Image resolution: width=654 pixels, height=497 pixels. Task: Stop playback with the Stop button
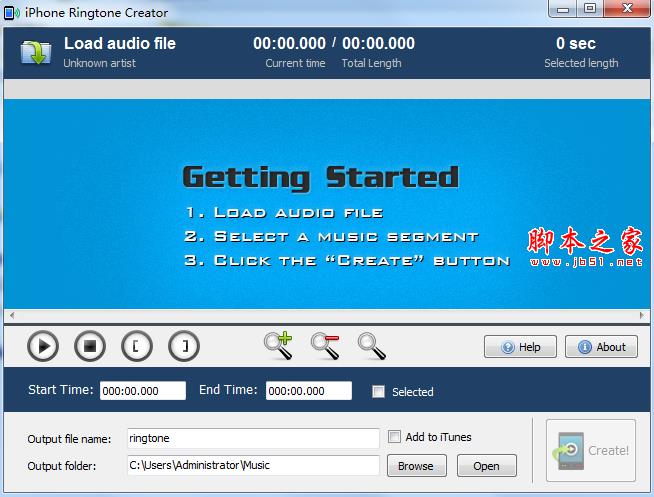(90, 346)
